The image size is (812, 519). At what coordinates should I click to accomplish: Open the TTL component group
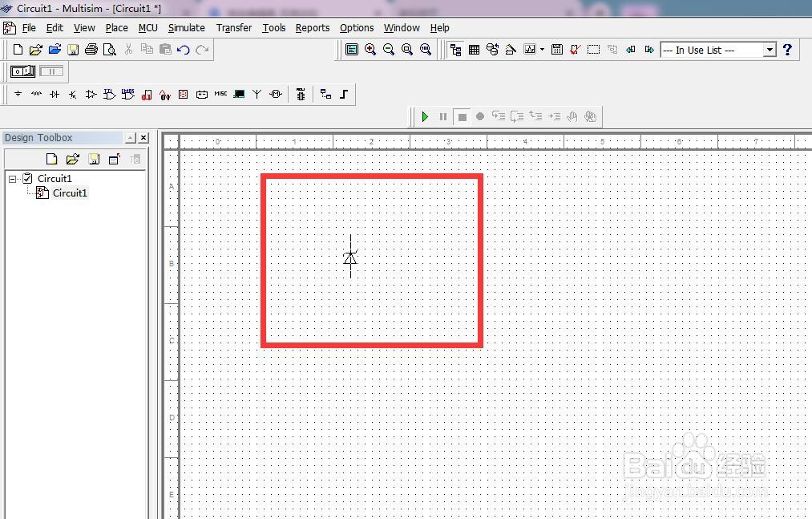[109, 94]
